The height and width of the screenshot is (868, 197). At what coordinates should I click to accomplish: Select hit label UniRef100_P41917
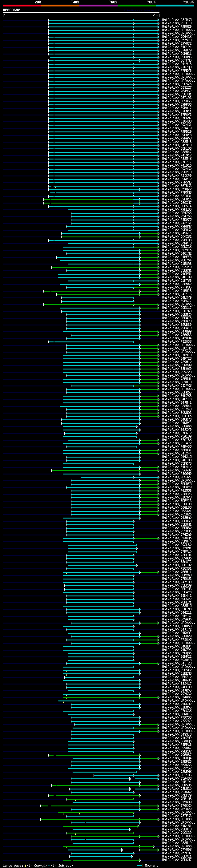pos(177,155)
